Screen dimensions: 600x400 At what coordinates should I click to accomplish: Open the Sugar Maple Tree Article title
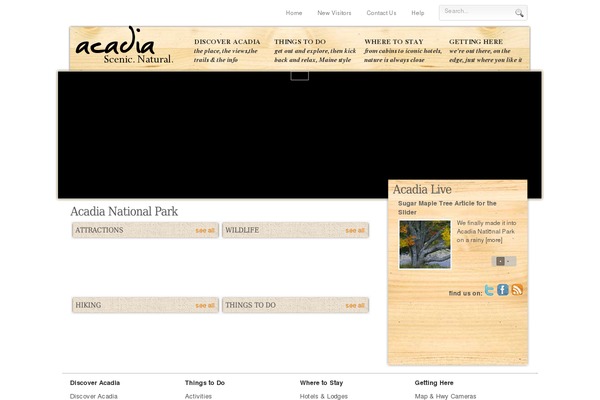coord(447,208)
